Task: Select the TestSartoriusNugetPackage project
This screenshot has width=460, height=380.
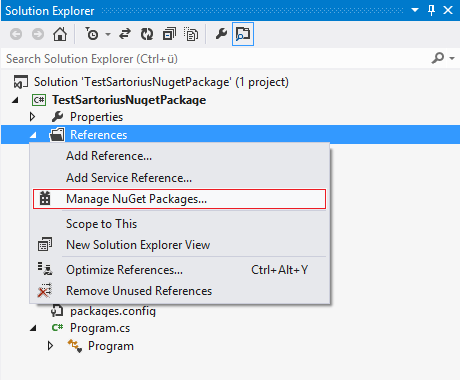Action: [129, 100]
